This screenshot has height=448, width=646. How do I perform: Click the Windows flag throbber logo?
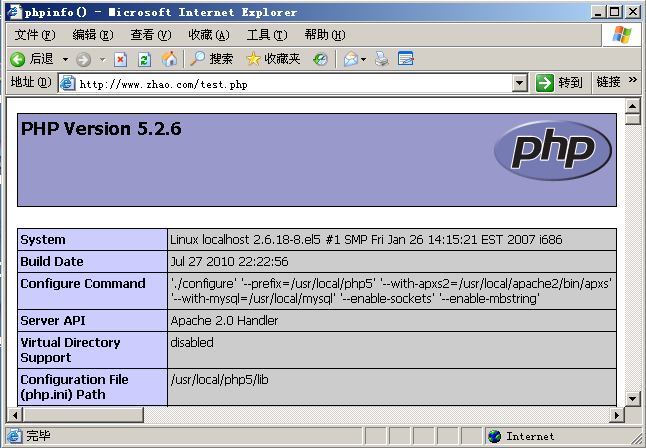(x=622, y=35)
